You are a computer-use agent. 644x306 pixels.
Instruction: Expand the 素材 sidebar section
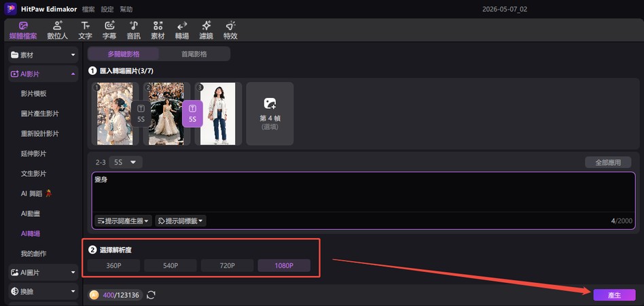(x=43, y=54)
